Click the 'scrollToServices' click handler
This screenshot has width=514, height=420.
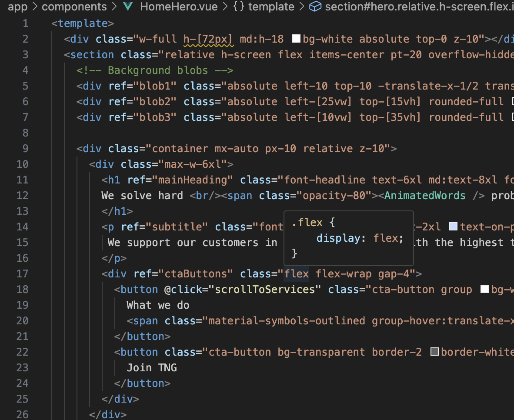(265, 289)
